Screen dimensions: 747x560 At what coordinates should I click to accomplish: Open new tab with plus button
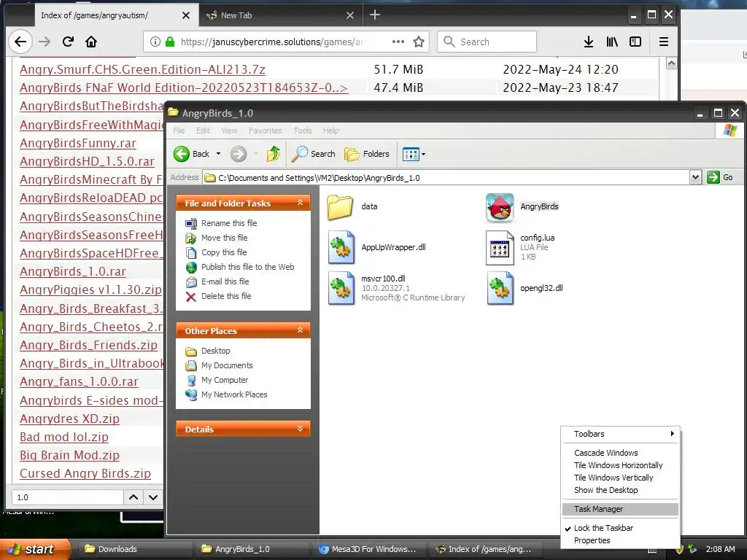click(375, 15)
